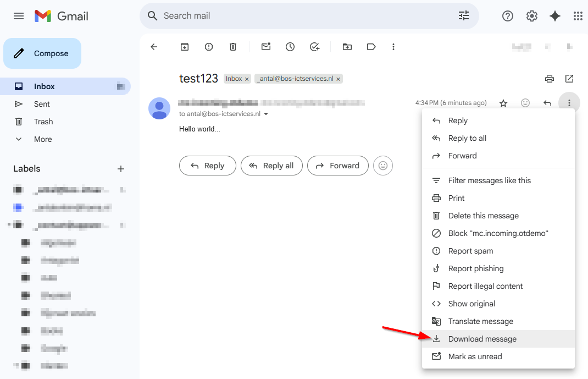Click the Reply all button

[x=271, y=166]
